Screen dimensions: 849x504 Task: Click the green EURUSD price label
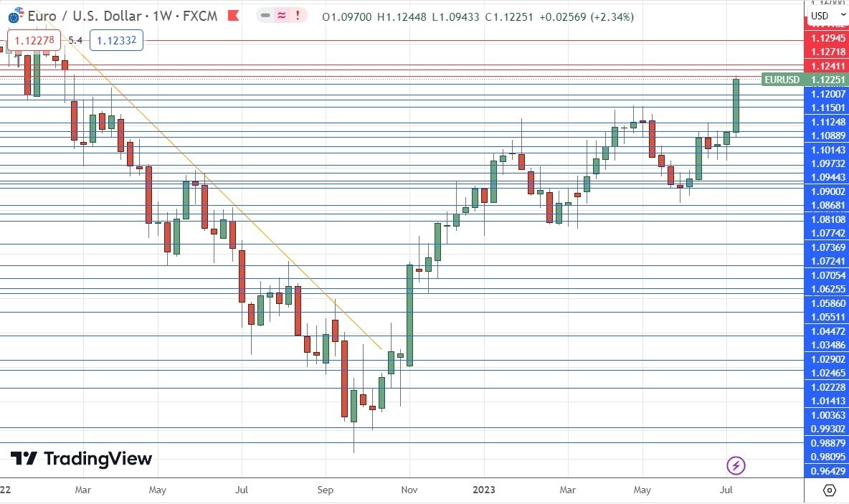point(782,80)
